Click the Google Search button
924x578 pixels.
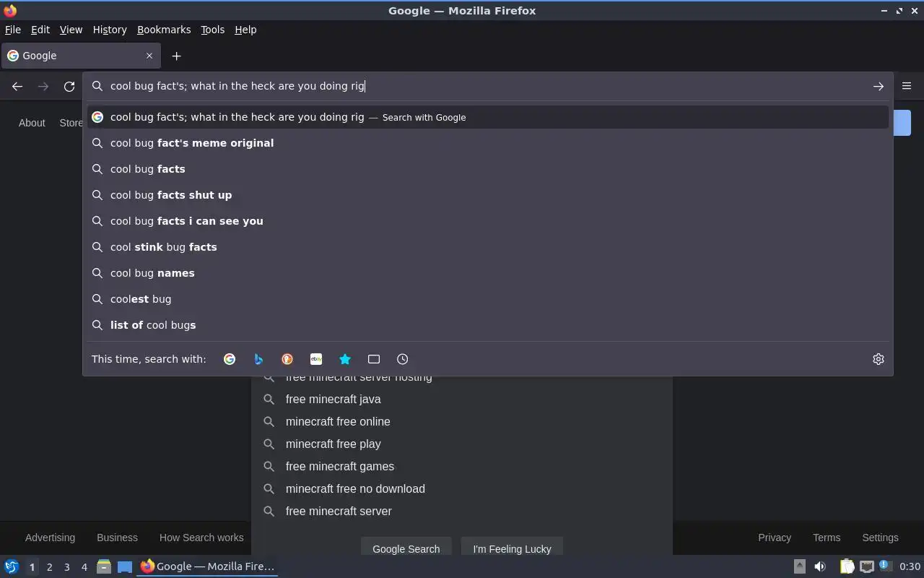406,548
